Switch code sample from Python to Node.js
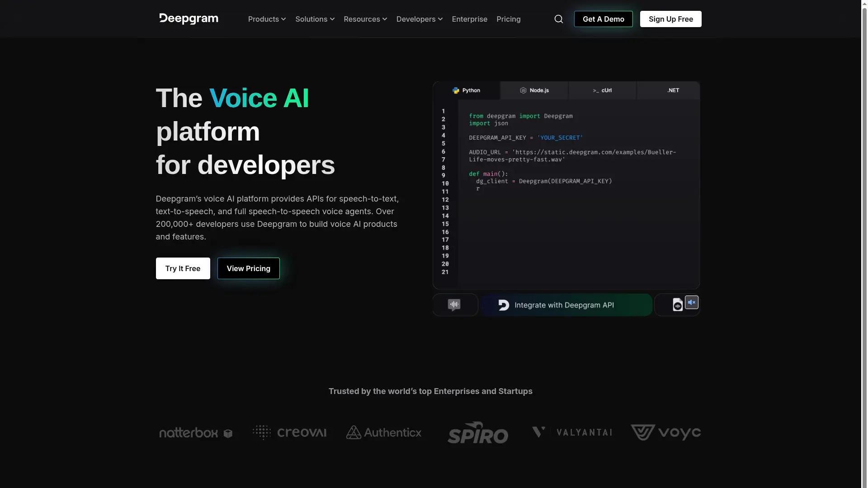Image resolution: width=868 pixels, height=488 pixels. pyautogui.click(x=534, y=90)
